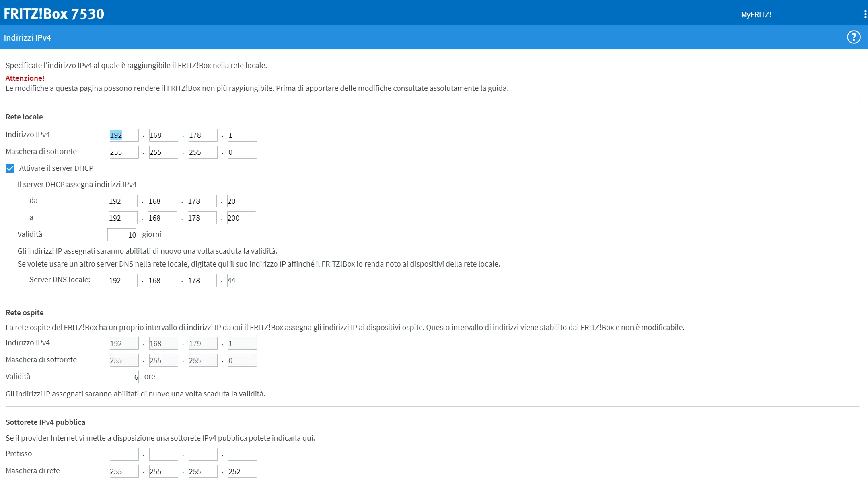Click the first octet of local IPv4 address
The height and width of the screenshot is (486, 868).
point(124,135)
